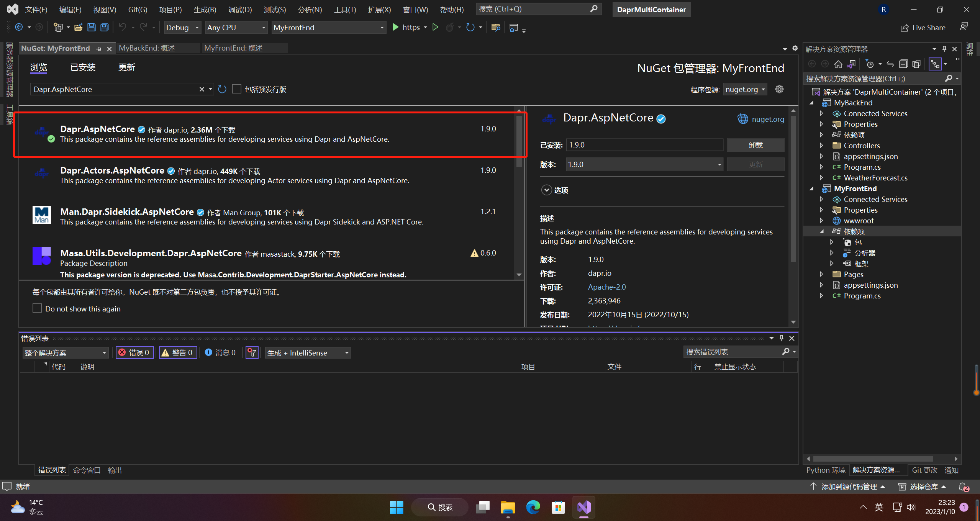Click the Undo toolbar icon
980x521 pixels.
(122, 27)
